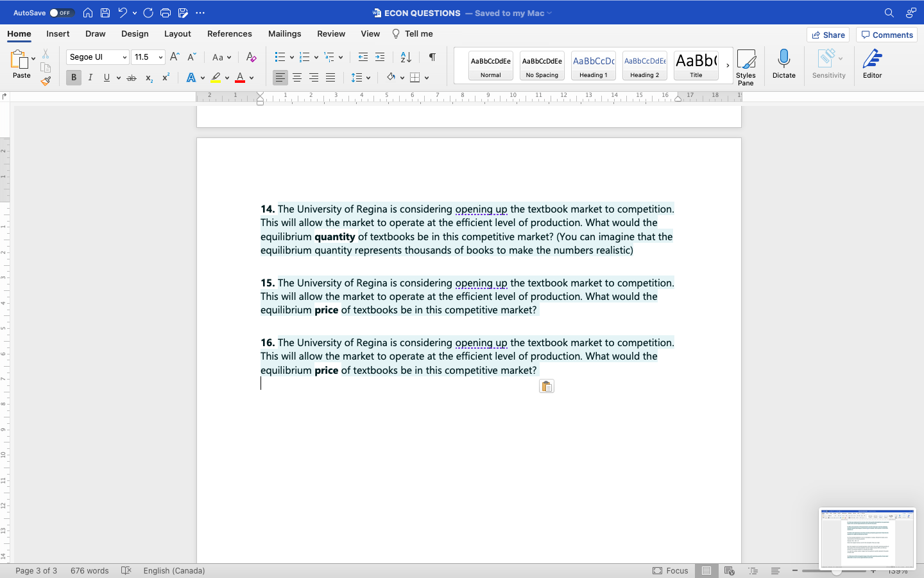Show or hide paragraph marks
Viewport: 924px width, 578px height.
pyautogui.click(x=432, y=57)
